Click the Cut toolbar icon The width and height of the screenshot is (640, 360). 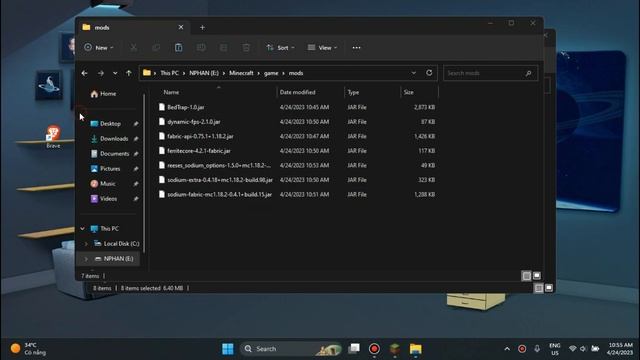(x=133, y=48)
